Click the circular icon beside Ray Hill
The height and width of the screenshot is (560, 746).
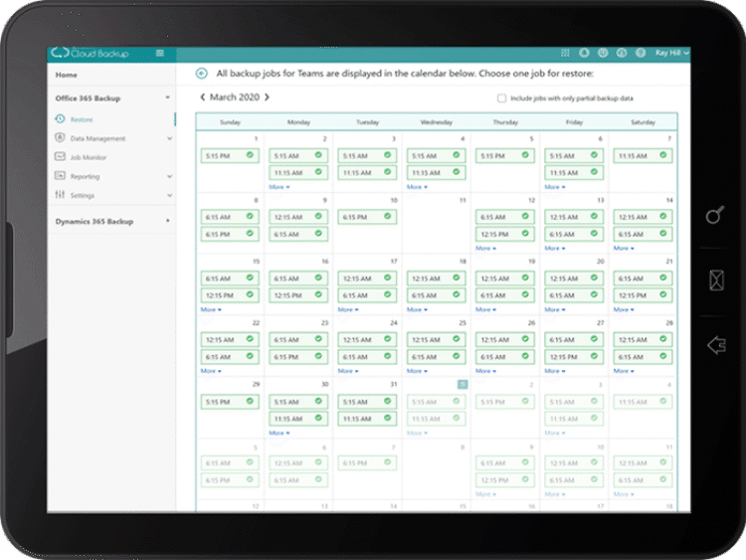(641, 53)
